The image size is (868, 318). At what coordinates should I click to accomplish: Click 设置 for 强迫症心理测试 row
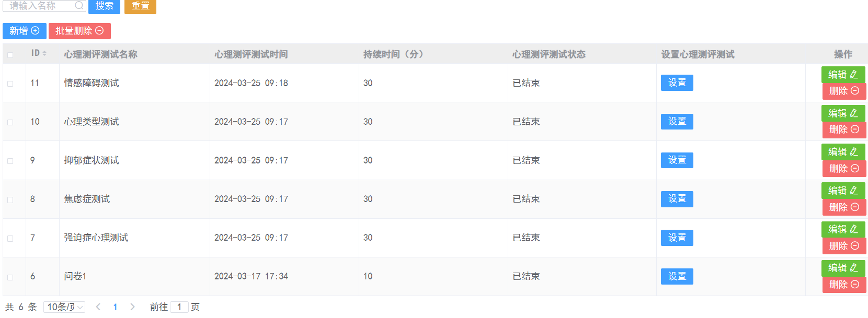pyautogui.click(x=677, y=238)
